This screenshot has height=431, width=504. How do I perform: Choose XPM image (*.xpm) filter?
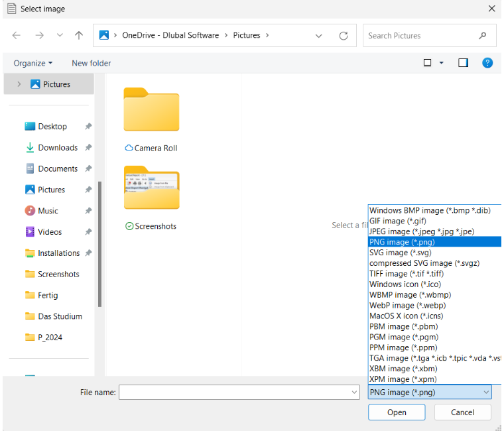click(434, 379)
